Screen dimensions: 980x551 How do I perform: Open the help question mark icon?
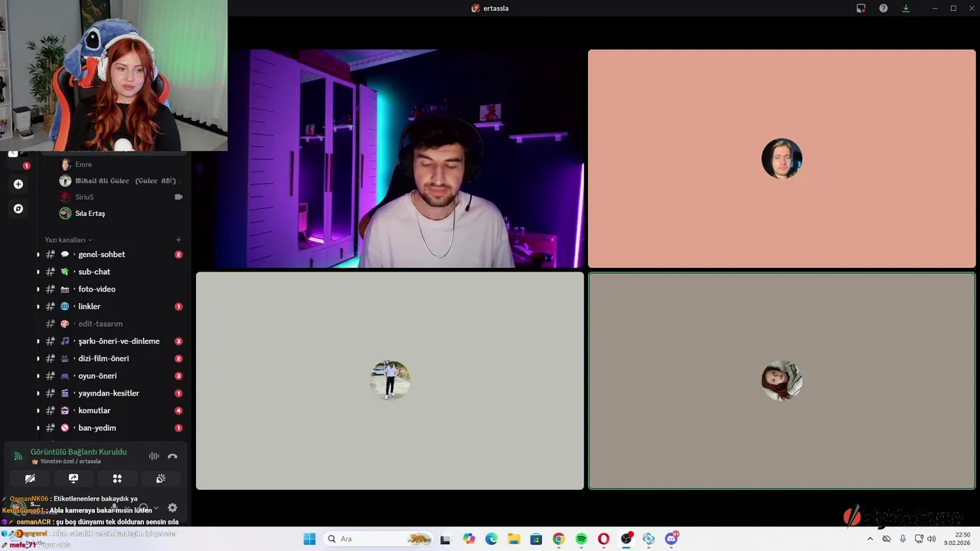pos(884,8)
